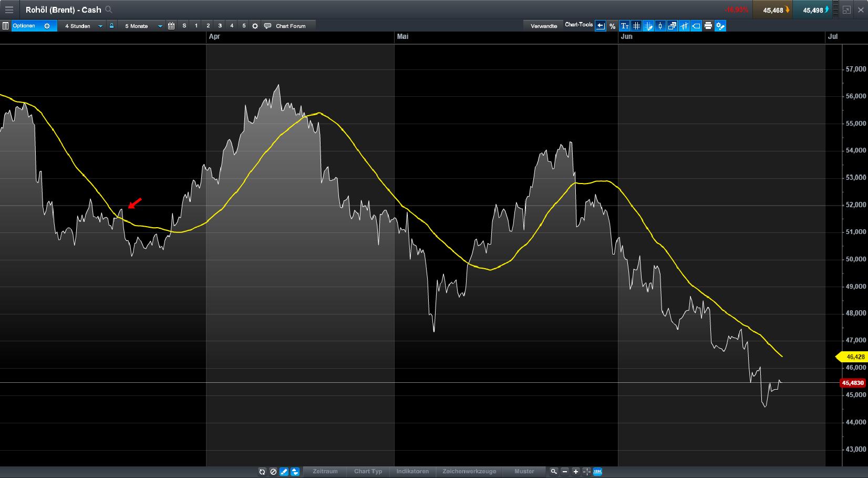The width and height of the screenshot is (868, 478).
Task: Click the plus icon to zoom in
Action: [x=575, y=471]
